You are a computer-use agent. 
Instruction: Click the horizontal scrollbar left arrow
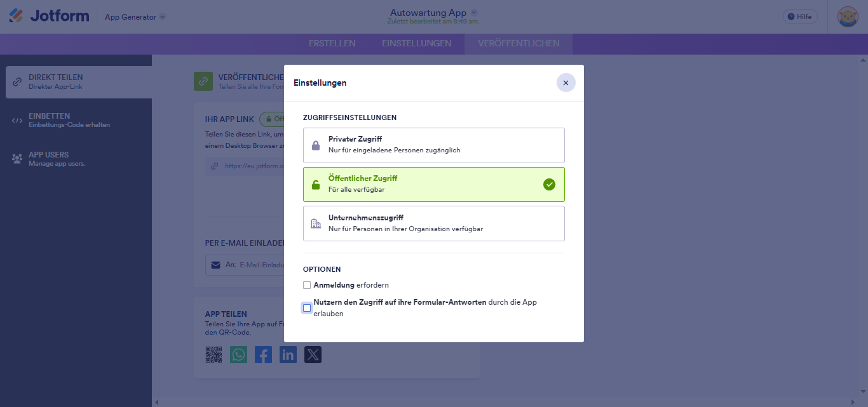(x=156, y=402)
